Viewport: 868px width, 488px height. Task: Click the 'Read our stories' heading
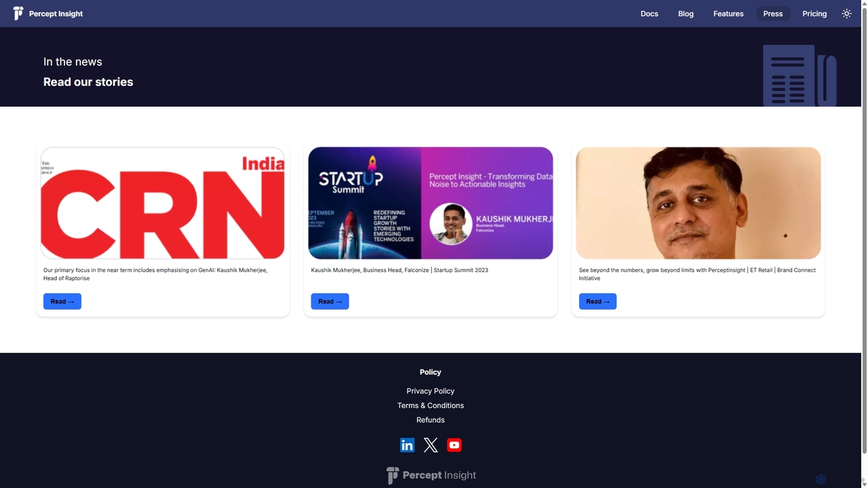[88, 82]
